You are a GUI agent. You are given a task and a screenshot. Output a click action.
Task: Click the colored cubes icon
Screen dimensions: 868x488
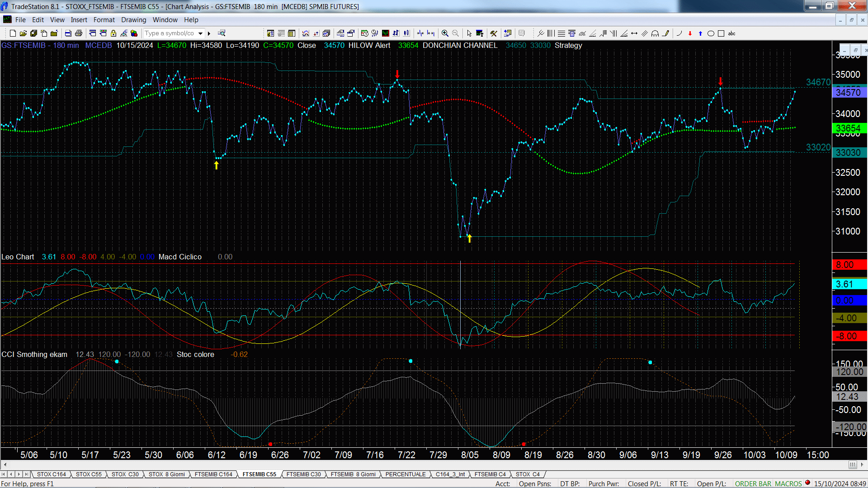click(x=134, y=33)
